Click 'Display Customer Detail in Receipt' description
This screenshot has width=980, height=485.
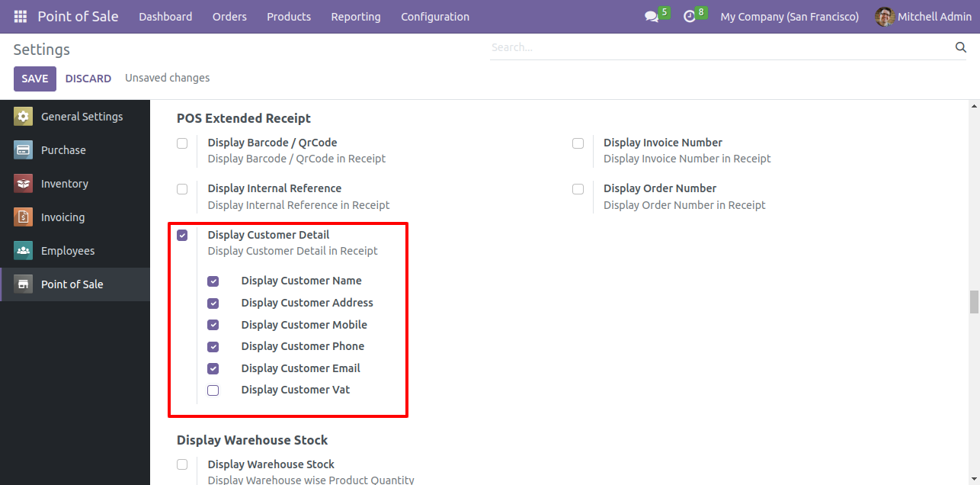pos(293,251)
